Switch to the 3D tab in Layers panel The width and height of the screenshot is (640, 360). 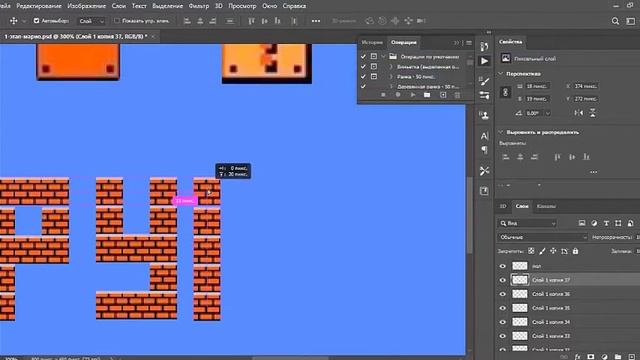(503, 206)
